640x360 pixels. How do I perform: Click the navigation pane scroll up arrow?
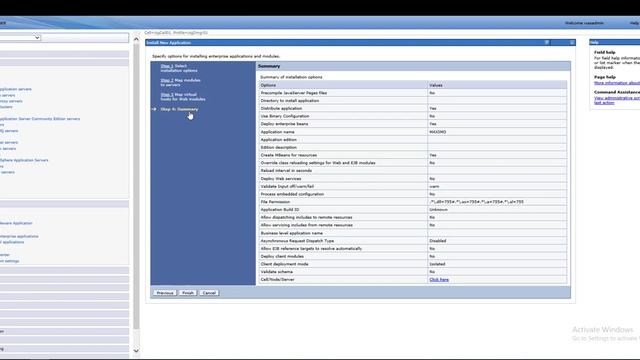tap(136, 40)
